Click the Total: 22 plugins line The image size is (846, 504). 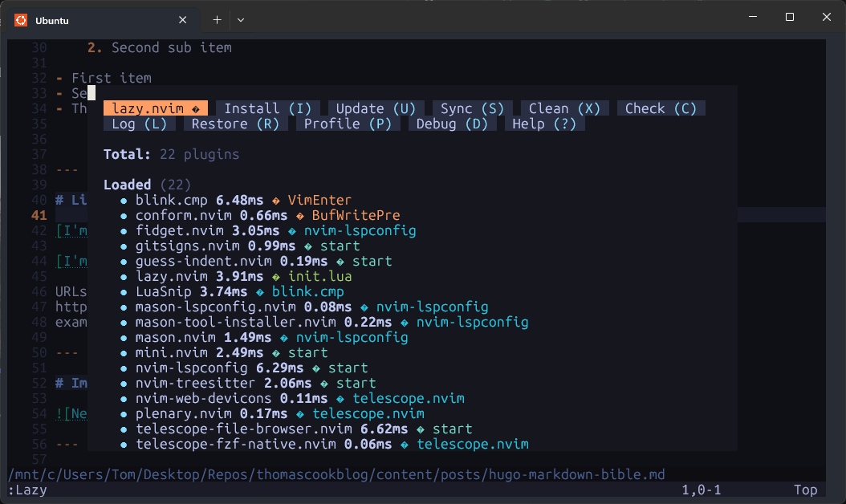coord(171,154)
